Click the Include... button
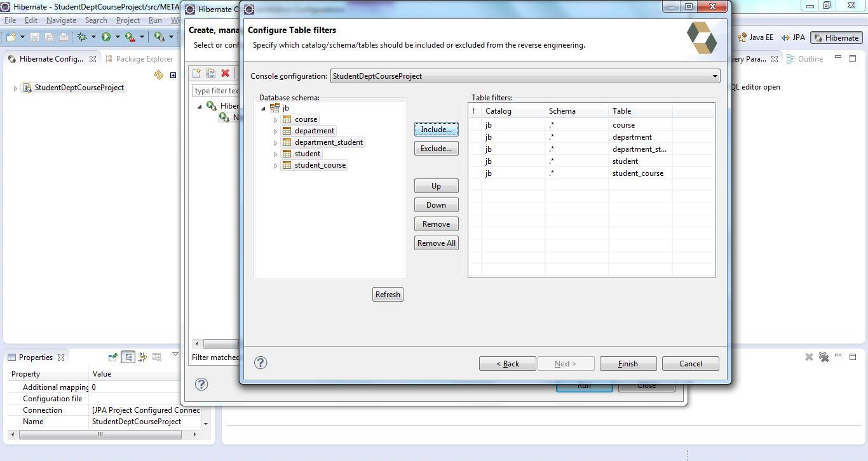The width and height of the screenshot is (868, 461). click(x=436, y=130)
